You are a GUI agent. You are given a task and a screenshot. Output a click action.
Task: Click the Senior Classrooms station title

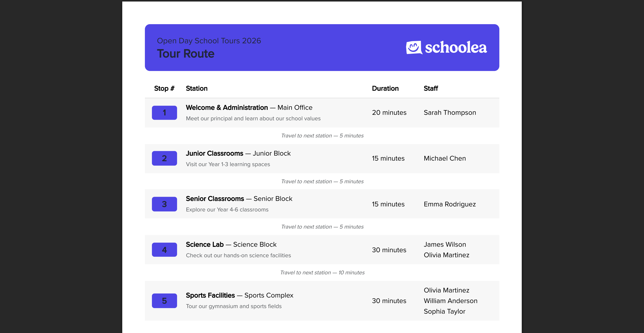[x=215, y=199]
